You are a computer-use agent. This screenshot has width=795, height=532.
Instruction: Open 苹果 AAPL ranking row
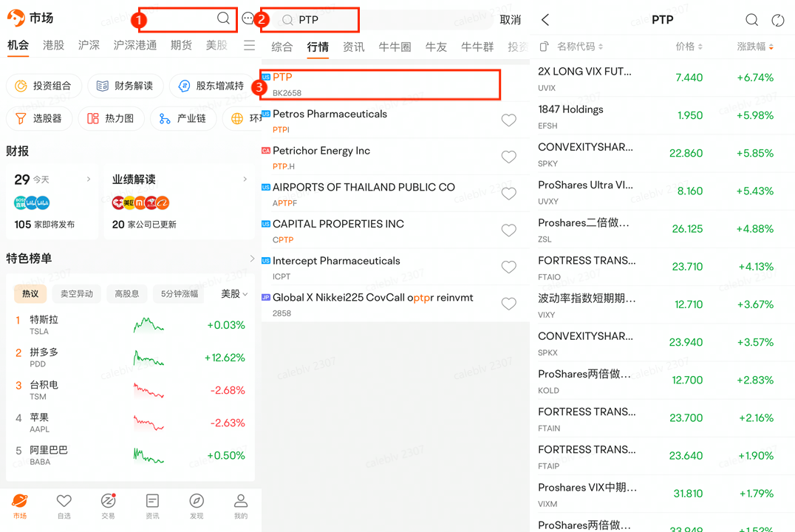tap(130, 423)
